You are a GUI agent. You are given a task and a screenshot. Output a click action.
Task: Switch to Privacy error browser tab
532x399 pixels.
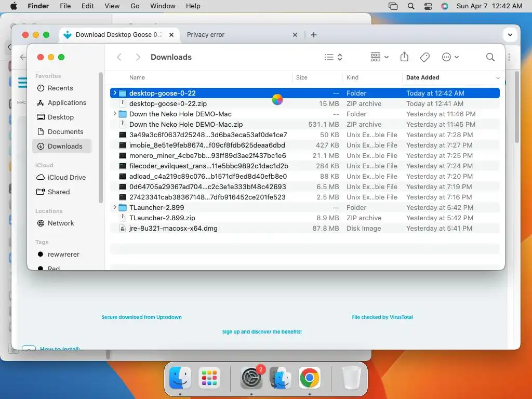[x=205, y=35]
